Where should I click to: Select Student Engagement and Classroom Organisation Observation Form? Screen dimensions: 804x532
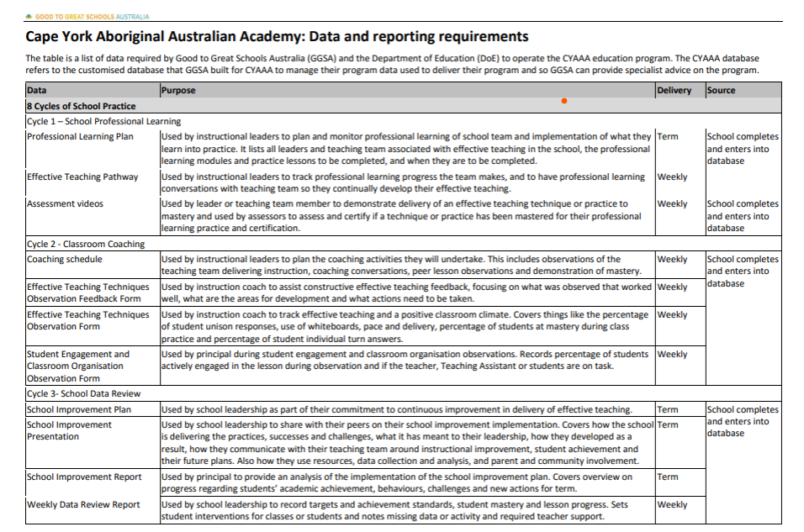click(78, 366)
